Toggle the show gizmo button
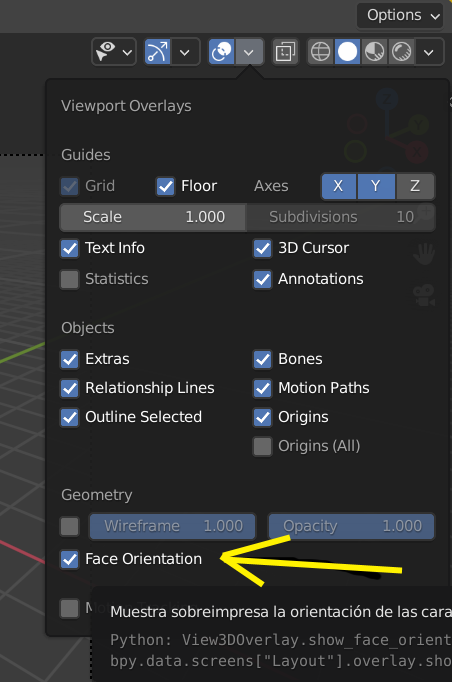452x682 pixels. coord(157,52)
